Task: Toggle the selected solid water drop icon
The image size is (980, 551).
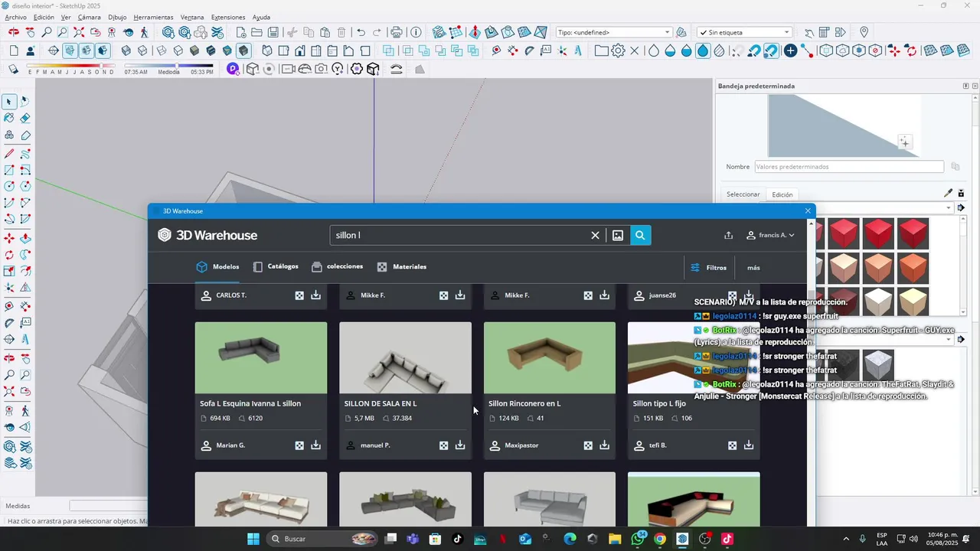Action: click(703, 51)
